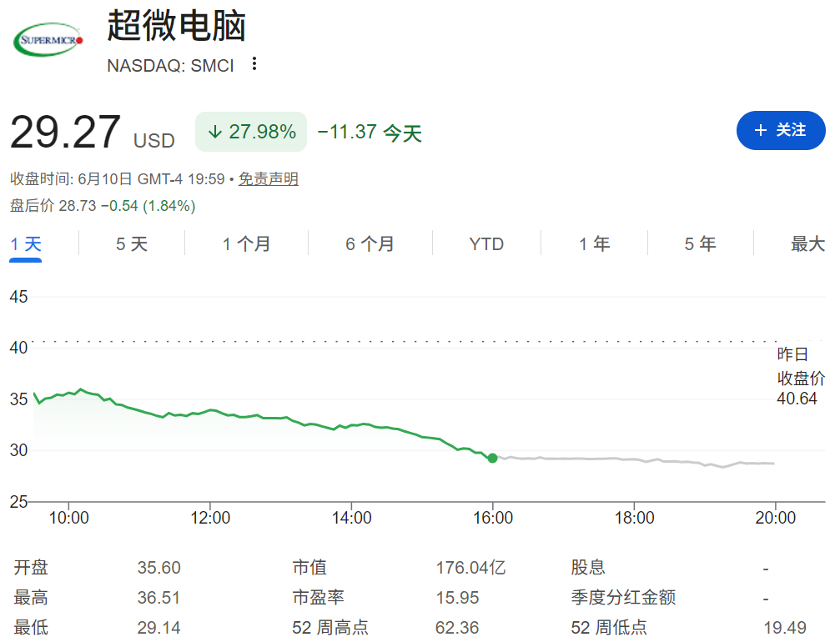This screenshot has height=642, width=840.
Task: Click the green closing-price dot at 16:00
Action: 492,459
